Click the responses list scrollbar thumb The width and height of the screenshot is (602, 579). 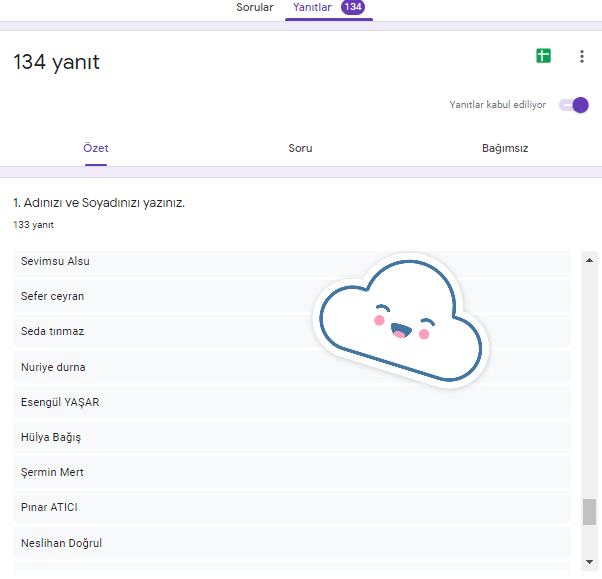coord(589,511)
